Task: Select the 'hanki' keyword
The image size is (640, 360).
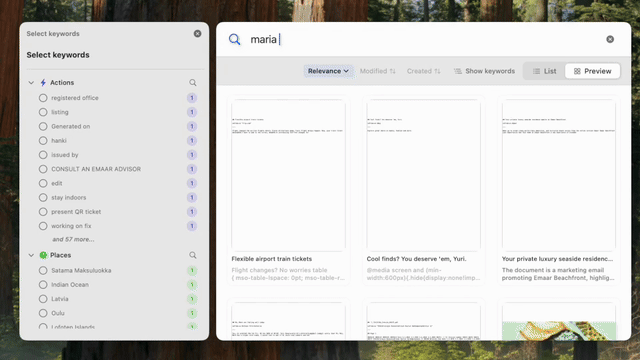Action: (x=43, y=140)
